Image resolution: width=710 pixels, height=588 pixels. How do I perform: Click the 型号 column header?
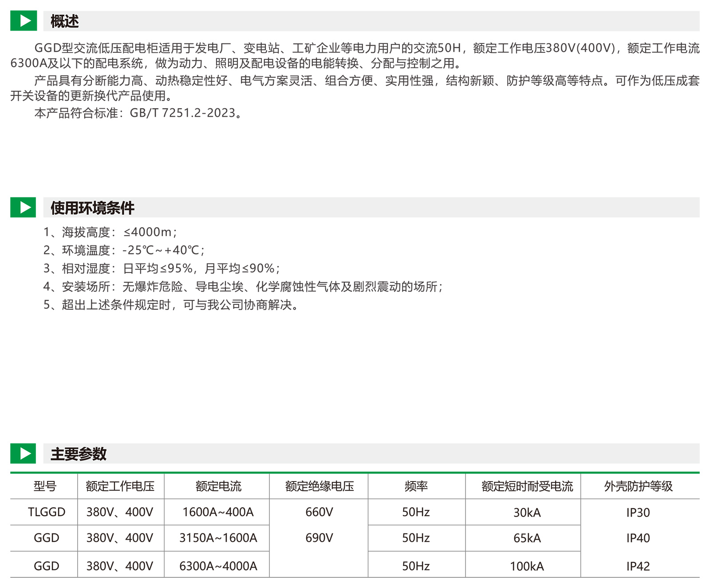tap(45, 486)
